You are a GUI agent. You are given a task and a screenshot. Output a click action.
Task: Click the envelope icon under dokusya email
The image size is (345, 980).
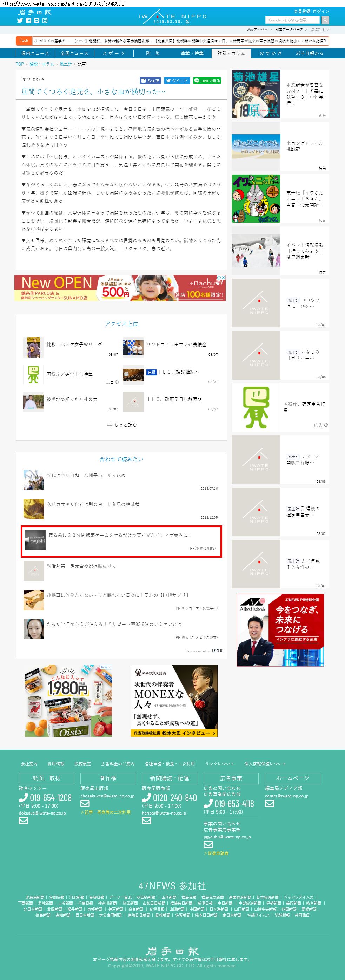[24, 821]
